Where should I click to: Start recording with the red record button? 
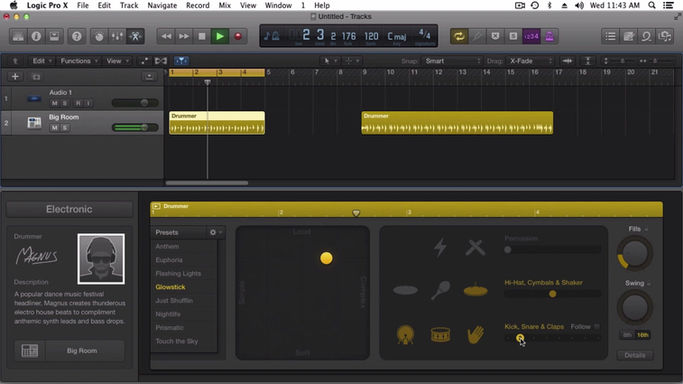(x=238, y=36)
